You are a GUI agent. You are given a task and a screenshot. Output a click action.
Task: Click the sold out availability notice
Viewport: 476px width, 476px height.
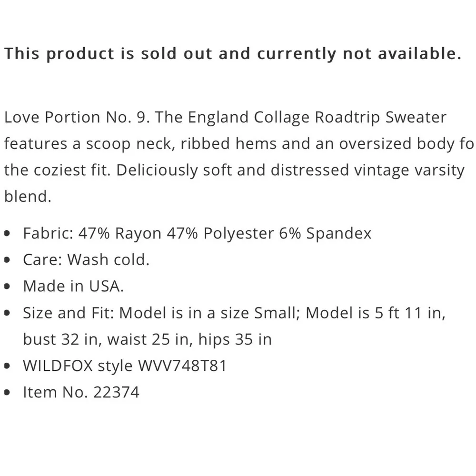pyautogui.click(x=232, y=54)
